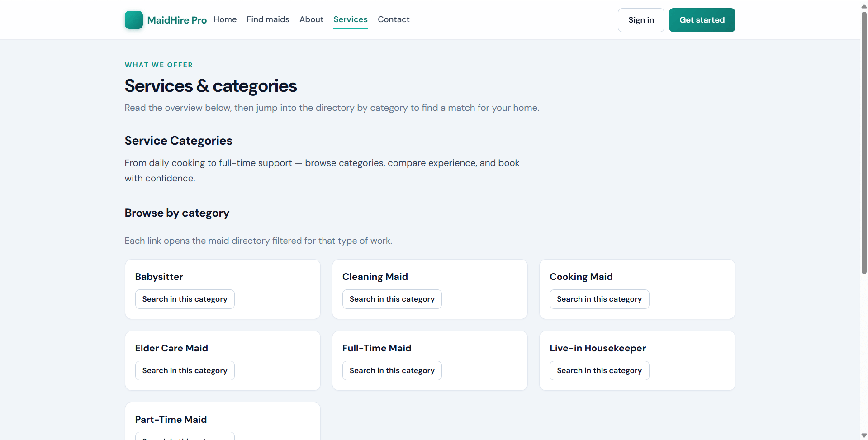Viewport: 868px width, 440px height.
Task: Search in the Elder Care Maid category
Action: pos(185,370)
